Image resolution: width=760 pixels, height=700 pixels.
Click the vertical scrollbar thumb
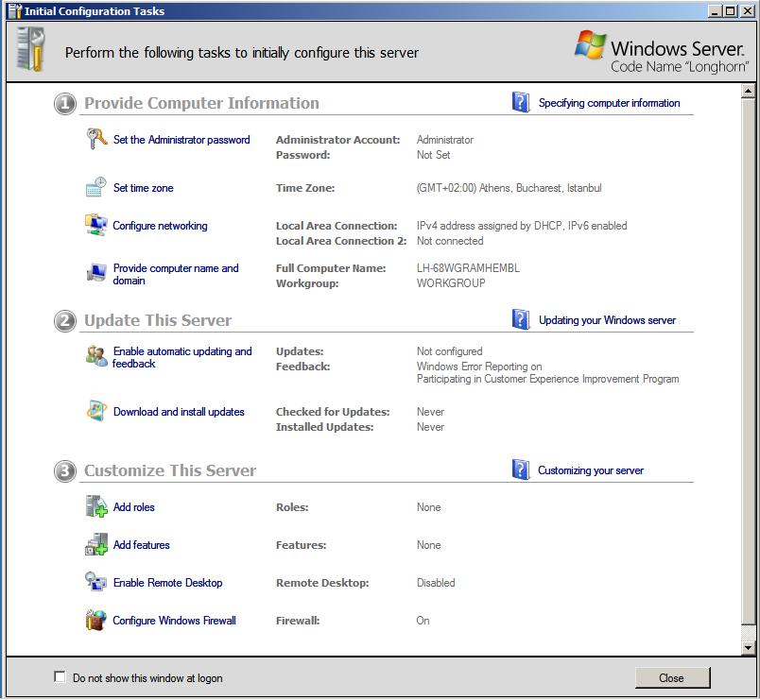click(x=748, y=361)
